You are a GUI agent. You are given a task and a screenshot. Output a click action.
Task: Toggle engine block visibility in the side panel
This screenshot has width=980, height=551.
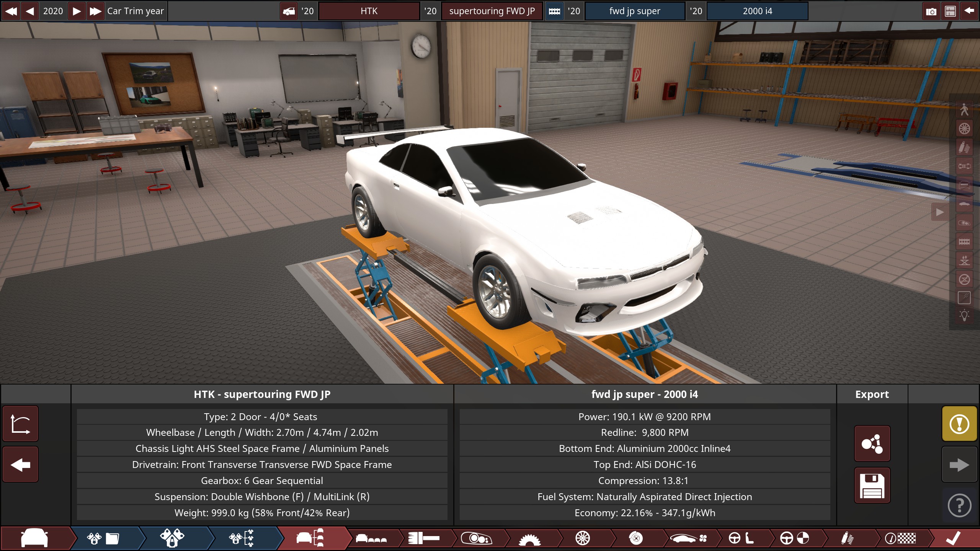pyautogui.click(x=964, y=241)
